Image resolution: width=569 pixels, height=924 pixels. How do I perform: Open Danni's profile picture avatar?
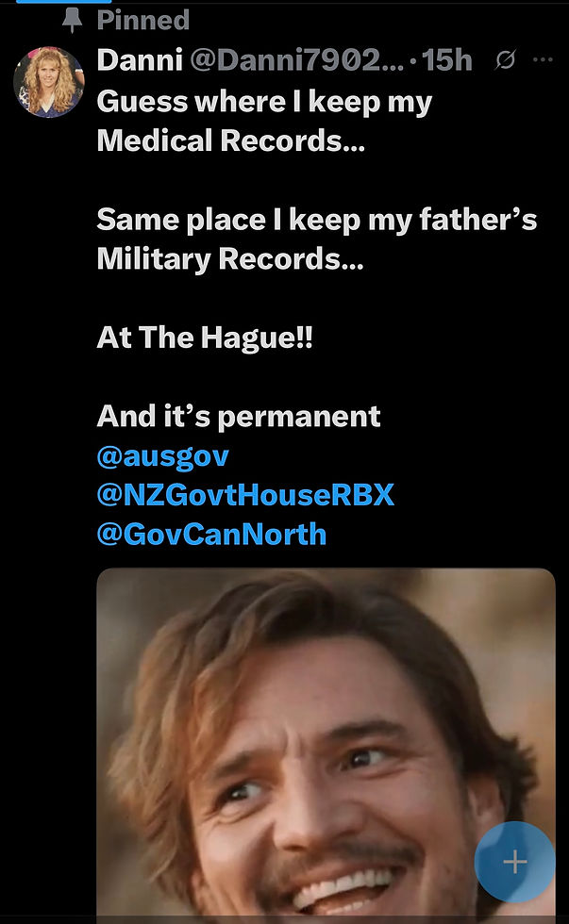coord(49,81)
